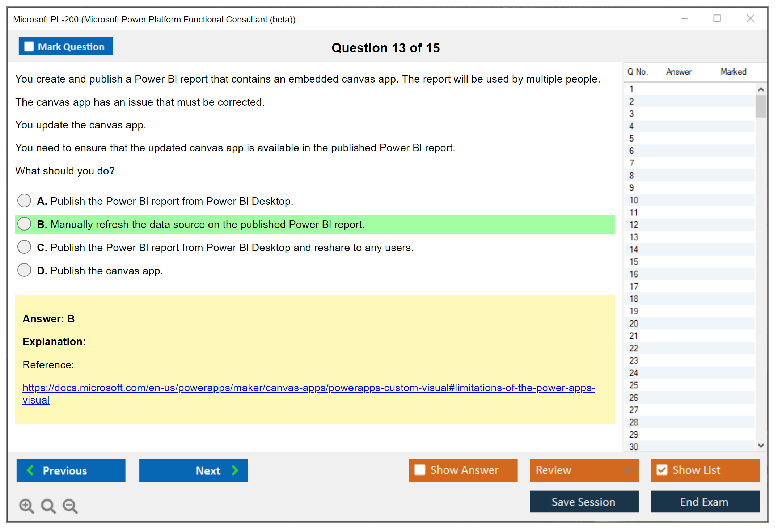Click the green left arrow on Previous

pos(30,470)
